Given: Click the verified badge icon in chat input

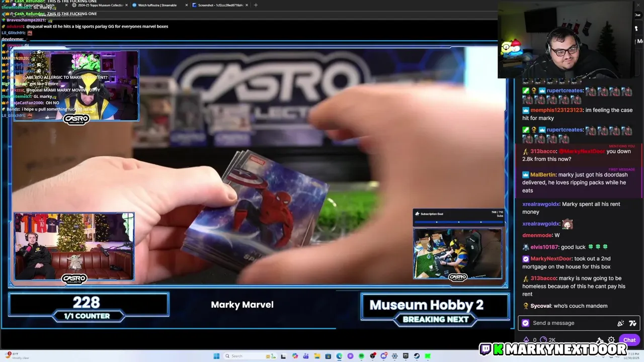Looking at the screenshot, I should 526,323.
